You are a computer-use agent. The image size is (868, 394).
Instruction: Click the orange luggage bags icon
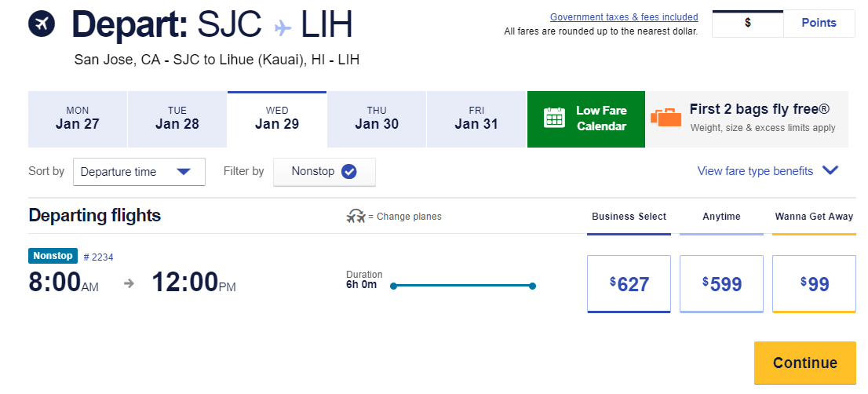click(666, 118)
